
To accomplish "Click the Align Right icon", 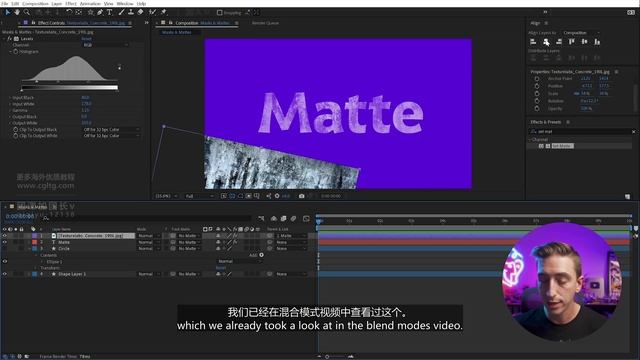I will click(559, 42).
